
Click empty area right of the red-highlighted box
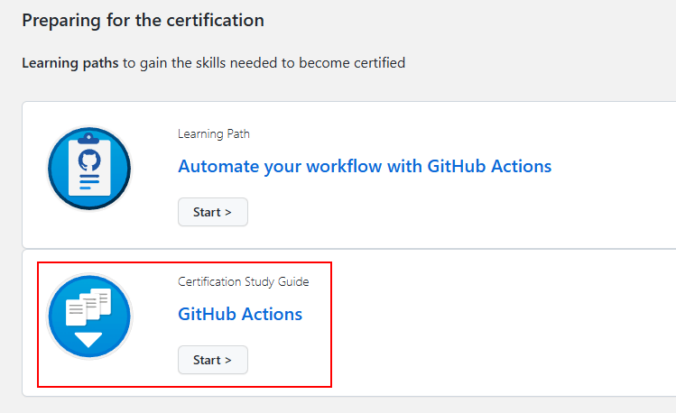[x=496, y=323]
